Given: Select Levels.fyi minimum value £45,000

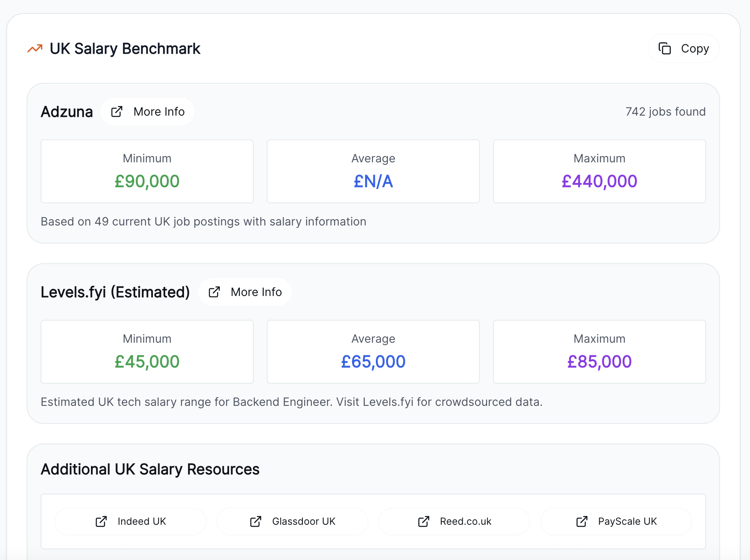Looking at the screenshot, I should coord(147,362).
